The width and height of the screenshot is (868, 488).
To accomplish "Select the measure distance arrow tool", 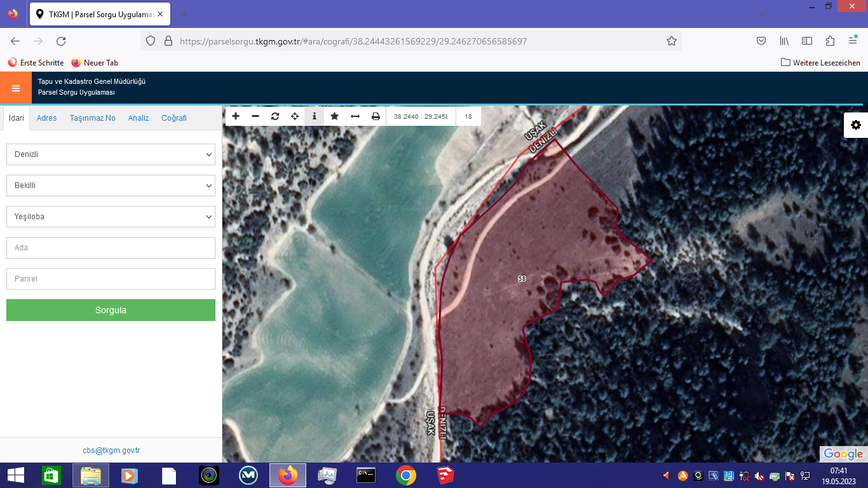I will click(355, 116).
